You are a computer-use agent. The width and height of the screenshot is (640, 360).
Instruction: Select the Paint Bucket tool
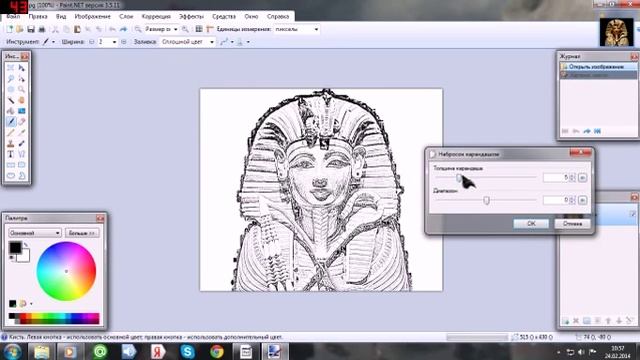click(x=11, y=111)
